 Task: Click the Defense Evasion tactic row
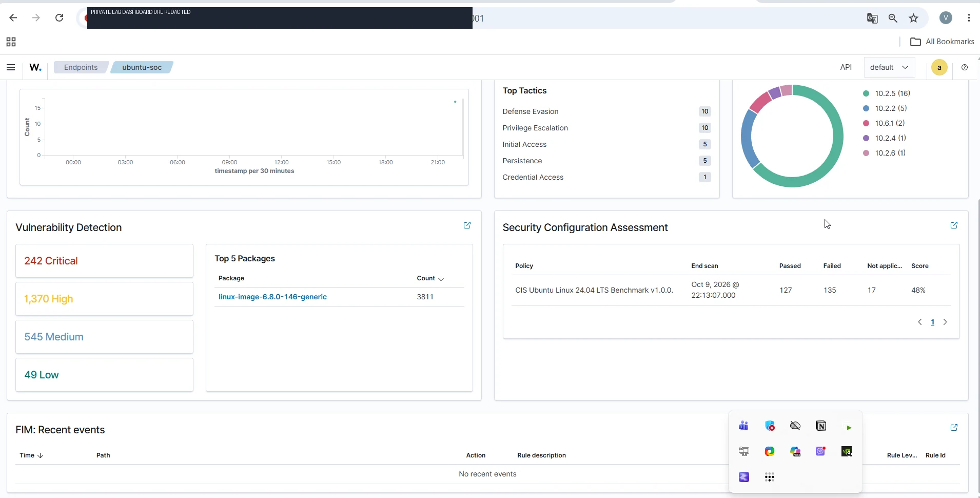click(606, 111)
